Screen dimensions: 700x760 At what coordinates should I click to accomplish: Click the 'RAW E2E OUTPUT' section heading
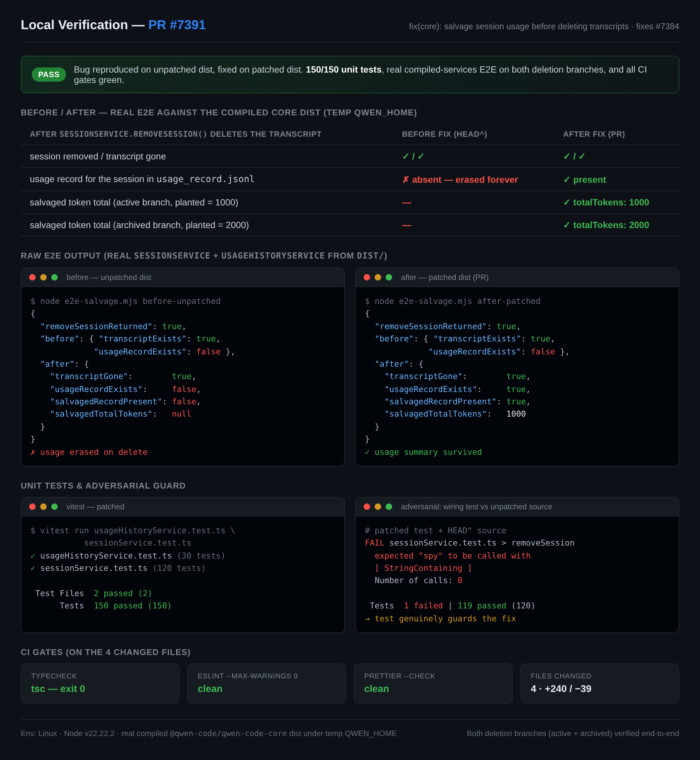click(x=204, y=256)
